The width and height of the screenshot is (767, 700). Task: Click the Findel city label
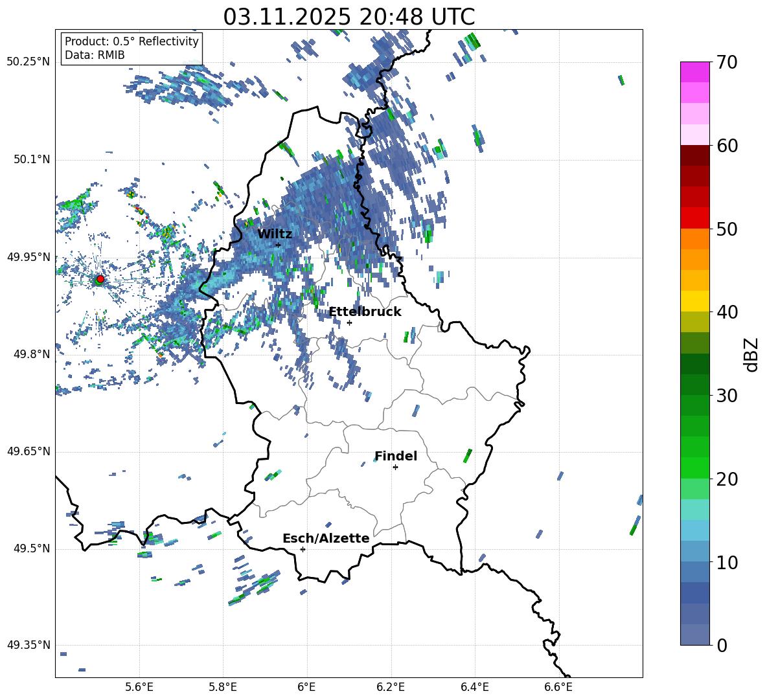click(x=396, y=456)
